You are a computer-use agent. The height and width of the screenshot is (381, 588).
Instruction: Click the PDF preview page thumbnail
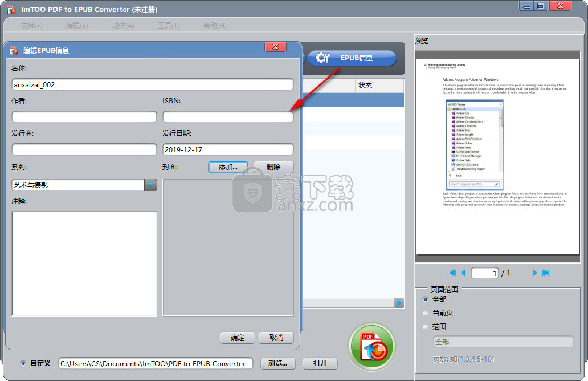[x=497, y=157]
